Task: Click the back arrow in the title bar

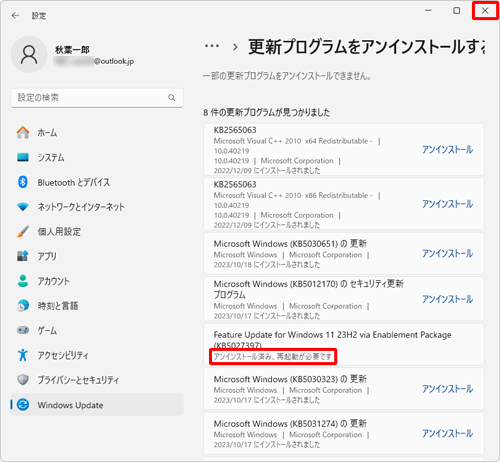Action: [15, 16]
